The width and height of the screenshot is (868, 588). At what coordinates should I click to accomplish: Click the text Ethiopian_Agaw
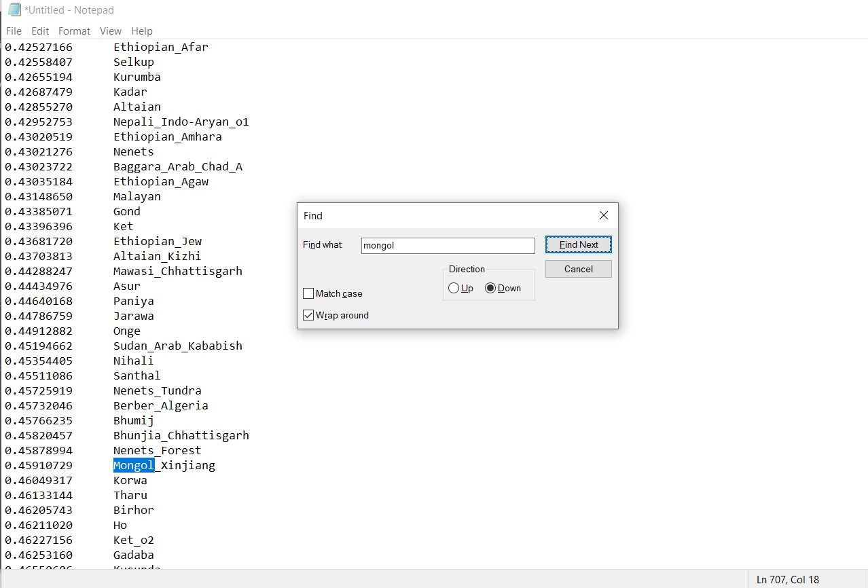point(161,182)
